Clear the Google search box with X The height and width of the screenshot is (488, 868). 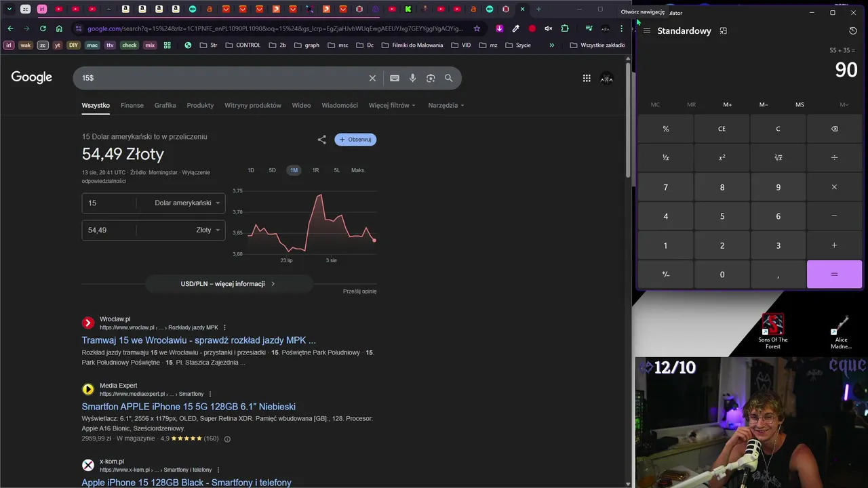(372, 78)
